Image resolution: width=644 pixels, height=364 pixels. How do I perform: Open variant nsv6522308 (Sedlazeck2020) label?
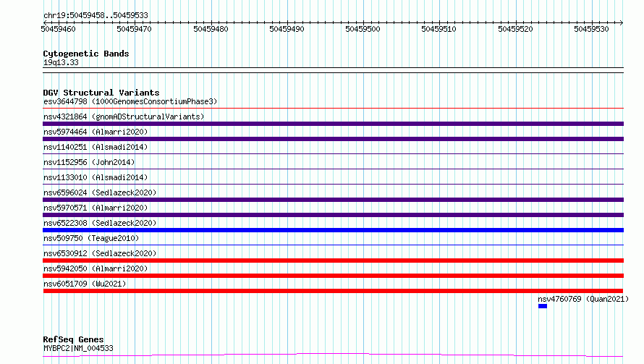(100, 223)
